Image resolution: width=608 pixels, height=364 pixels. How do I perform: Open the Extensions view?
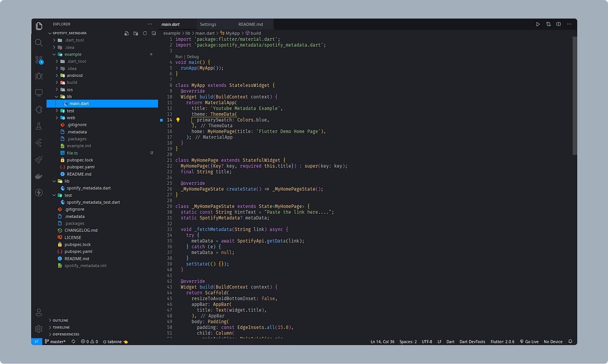click(39, 110)
